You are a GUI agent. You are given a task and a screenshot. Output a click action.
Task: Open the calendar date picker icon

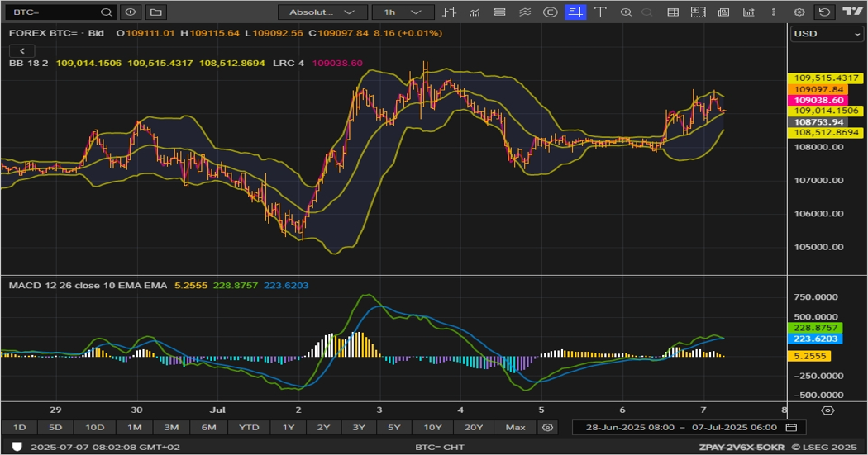(x=792, y=428)
